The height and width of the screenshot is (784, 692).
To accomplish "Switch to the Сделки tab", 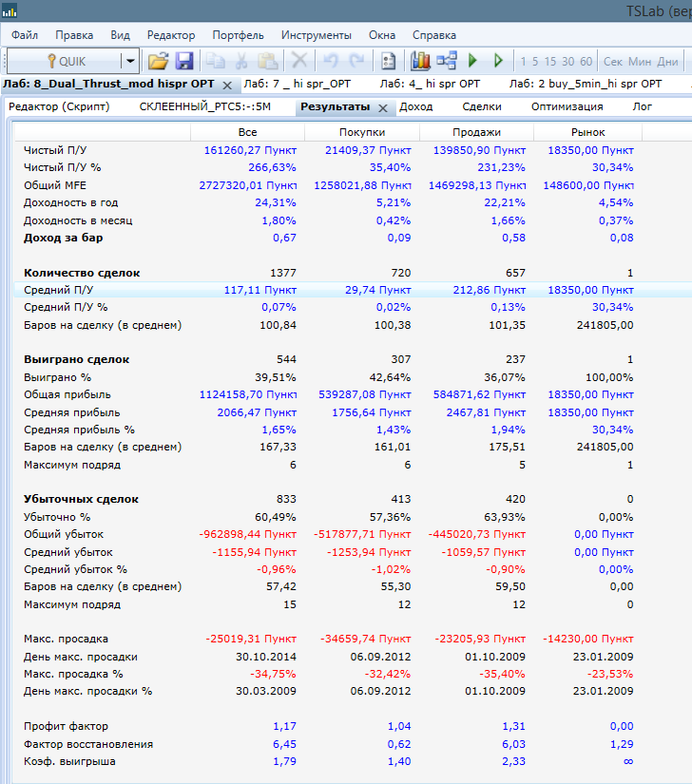I will (x=482, y=106).
